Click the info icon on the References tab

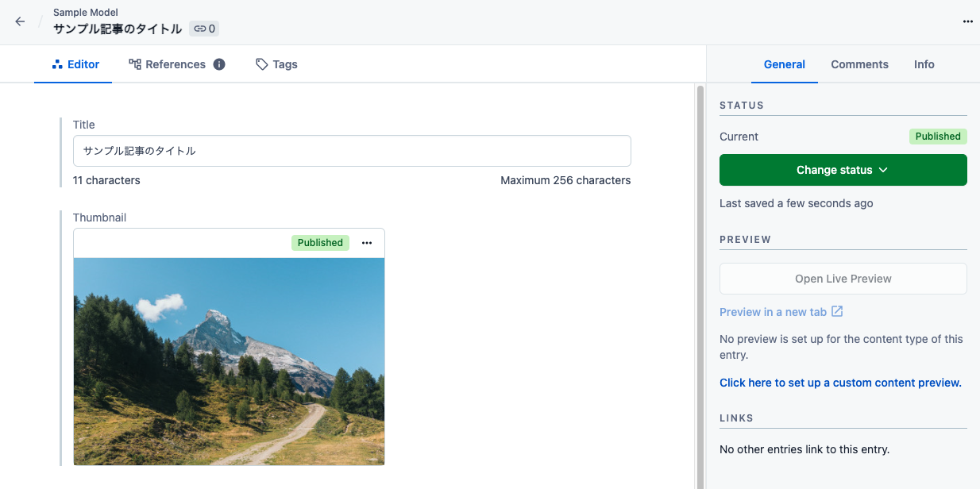(219, 64)
